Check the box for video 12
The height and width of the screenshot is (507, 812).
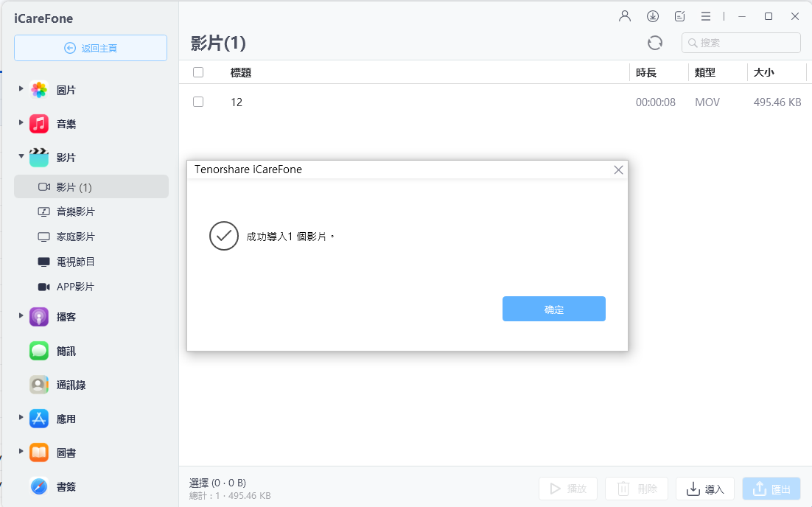point(198,102)
